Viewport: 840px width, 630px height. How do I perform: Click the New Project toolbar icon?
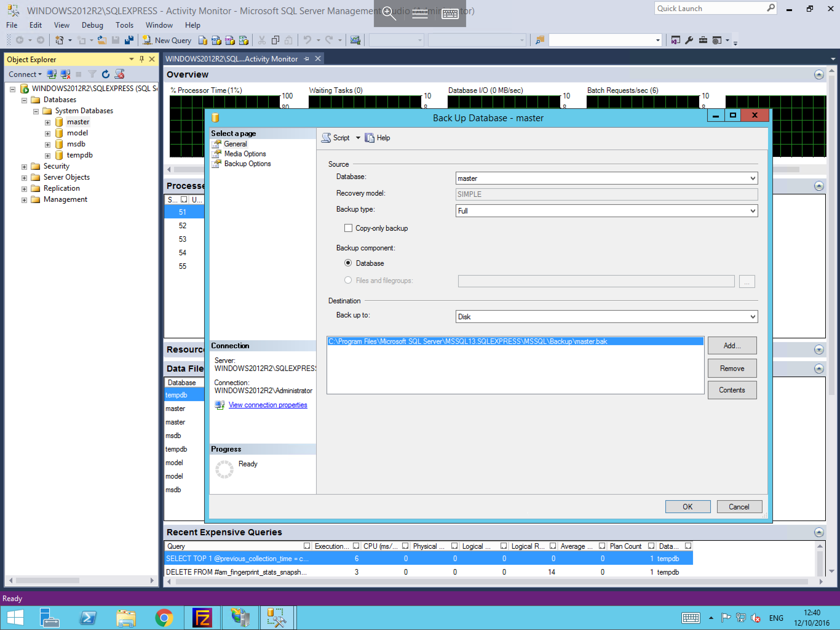[x=60, y=40]
